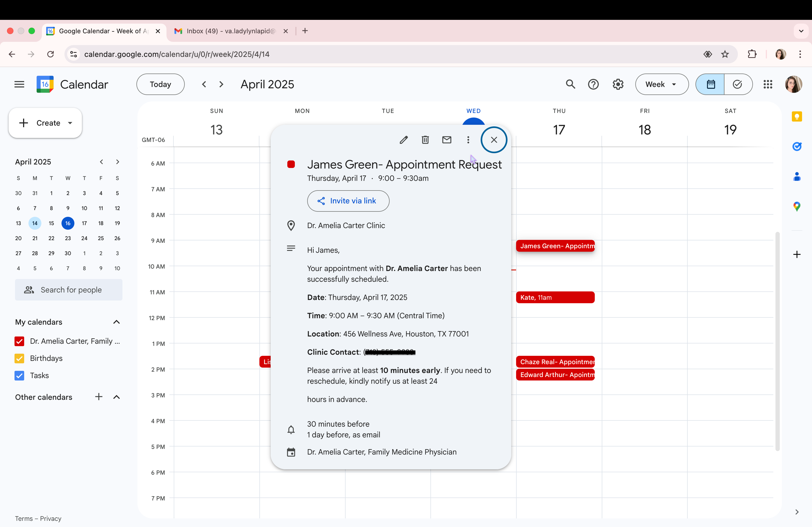Open the Settings gear menu
Screen dimensions: 812x527
click(618, 84)
